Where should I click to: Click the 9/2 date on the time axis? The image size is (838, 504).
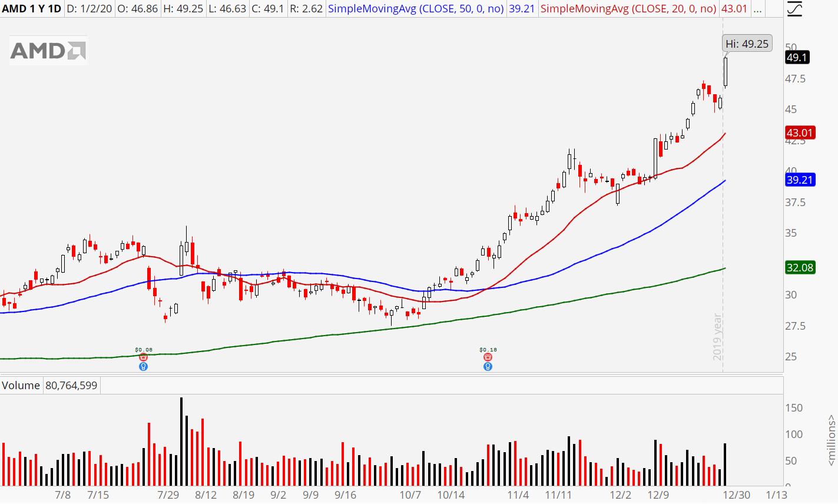279,495
